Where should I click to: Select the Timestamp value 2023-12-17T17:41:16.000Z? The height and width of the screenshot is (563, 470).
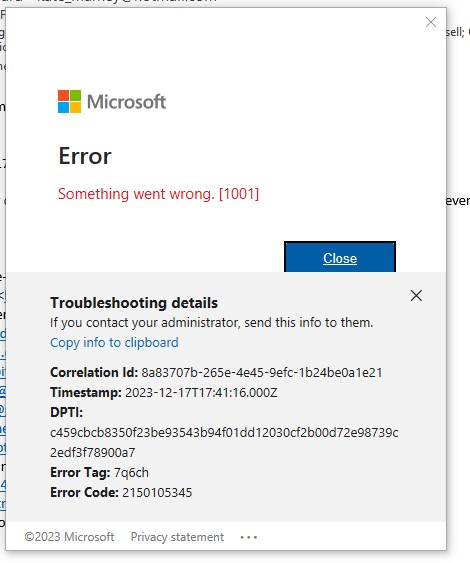pyautogui.click(x=201, y=392)
